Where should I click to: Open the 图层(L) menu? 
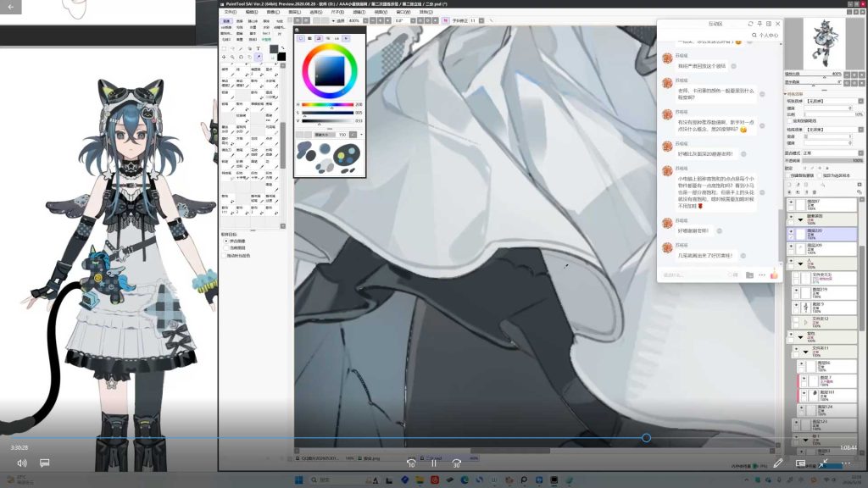click(x=294, y=12)
